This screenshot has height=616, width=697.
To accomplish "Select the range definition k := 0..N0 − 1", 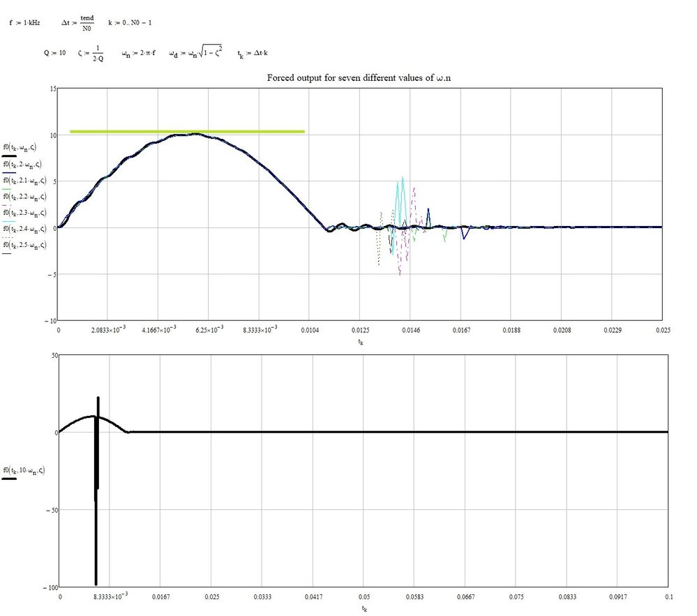I will 130,22.
